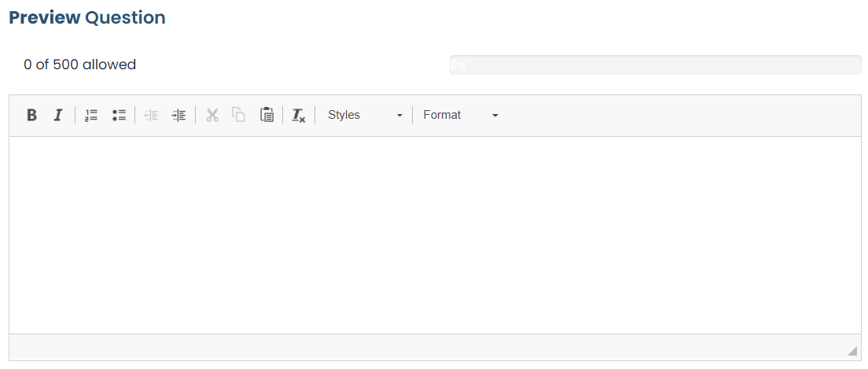Screen dimensions: 868x369
Task: Click the editor resize handle corner
Action: point(852,350)
